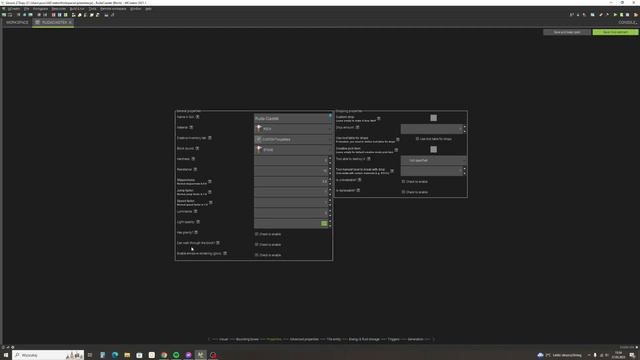Adjust Luminance value using its stepper
Viewport: 640px width, 360px height.
coord(330,213)
